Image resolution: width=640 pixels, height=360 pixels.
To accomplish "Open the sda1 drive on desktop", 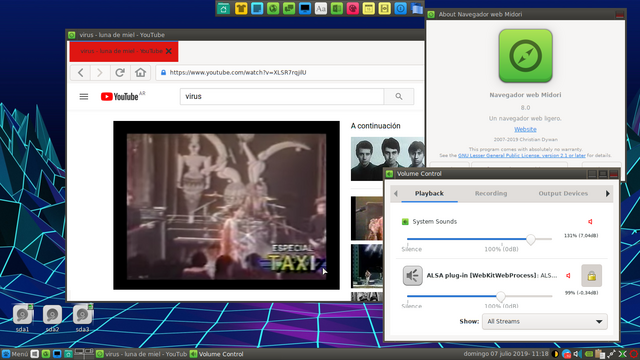I will (x=22, y=318).
